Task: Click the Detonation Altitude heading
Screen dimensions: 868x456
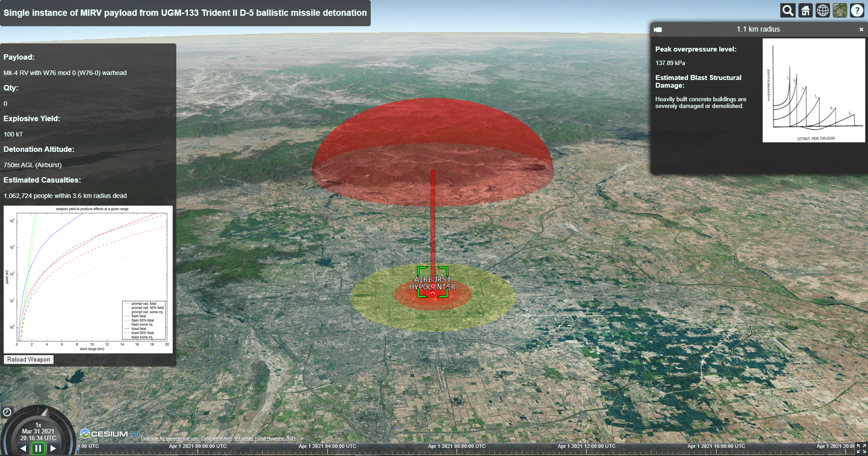Action: coord(39,149)
